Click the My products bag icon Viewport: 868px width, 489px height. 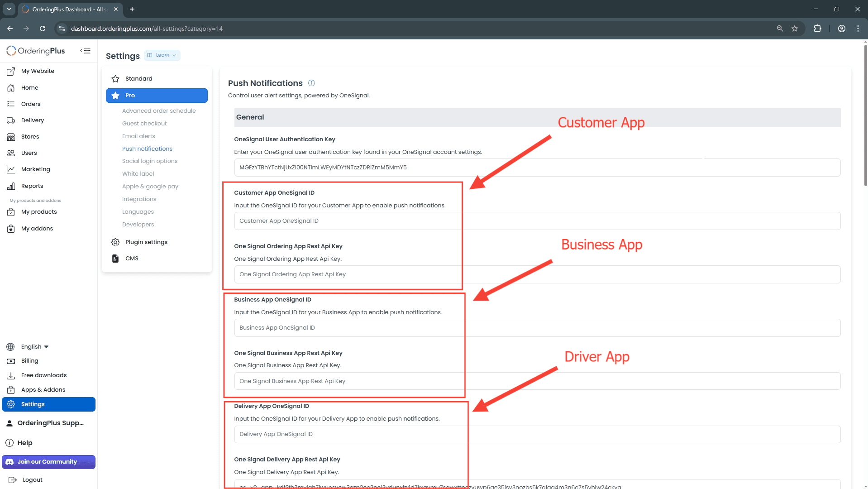11,212
